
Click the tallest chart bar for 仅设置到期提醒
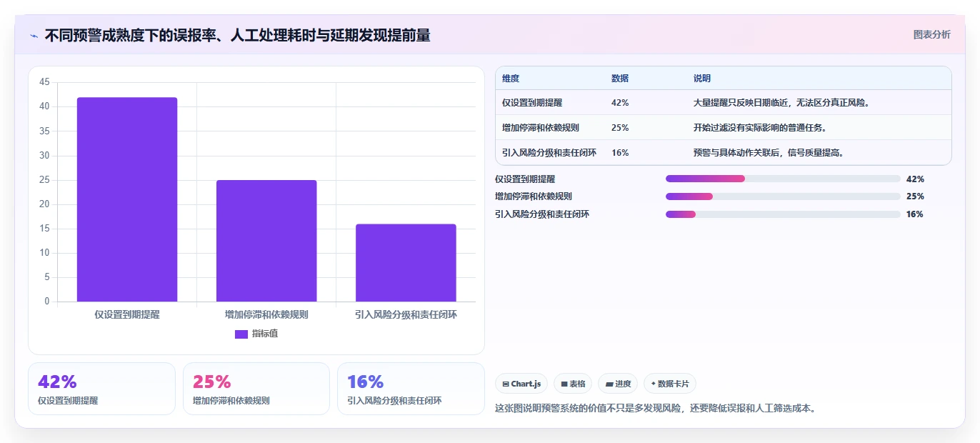[127, 199]
